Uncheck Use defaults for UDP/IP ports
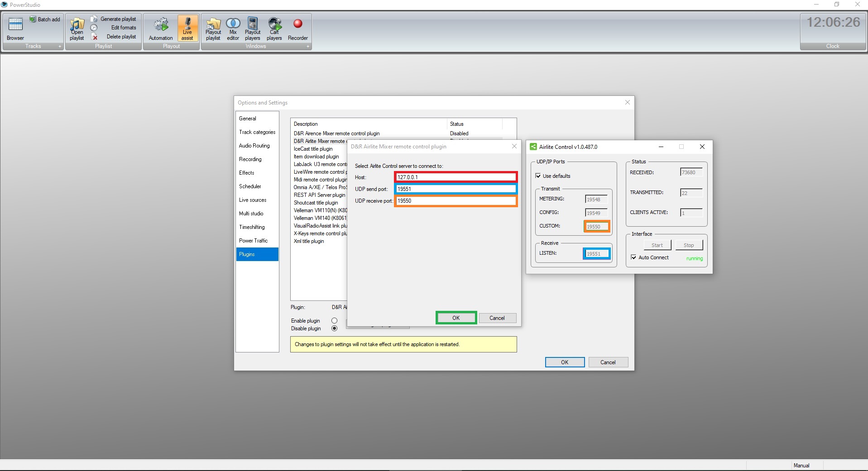This screenshot has height=471, width=868. (x=538, y=176)
